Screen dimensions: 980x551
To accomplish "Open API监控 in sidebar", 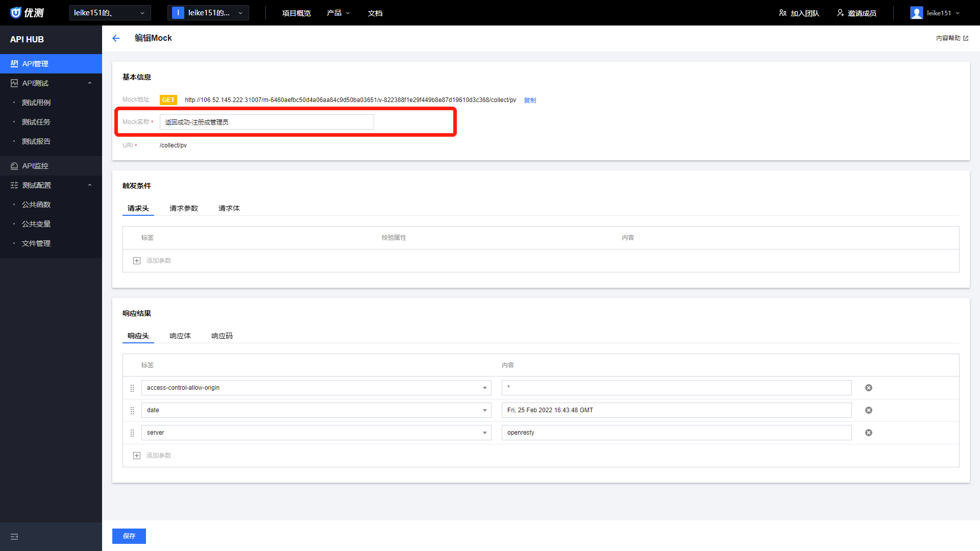I will point(51,166).
